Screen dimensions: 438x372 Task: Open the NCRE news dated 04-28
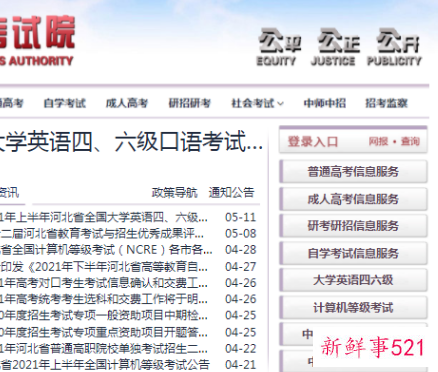tap(106, 250)
